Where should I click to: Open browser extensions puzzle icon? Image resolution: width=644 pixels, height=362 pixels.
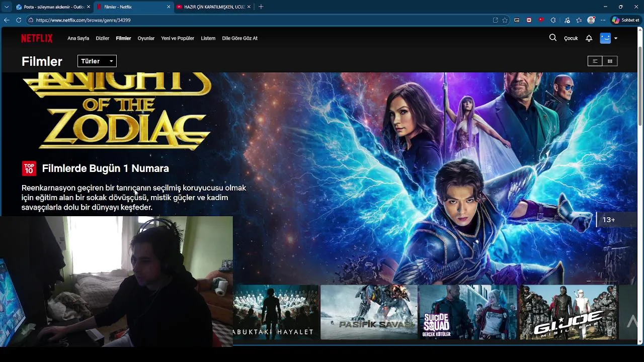(x=553, y=20)
